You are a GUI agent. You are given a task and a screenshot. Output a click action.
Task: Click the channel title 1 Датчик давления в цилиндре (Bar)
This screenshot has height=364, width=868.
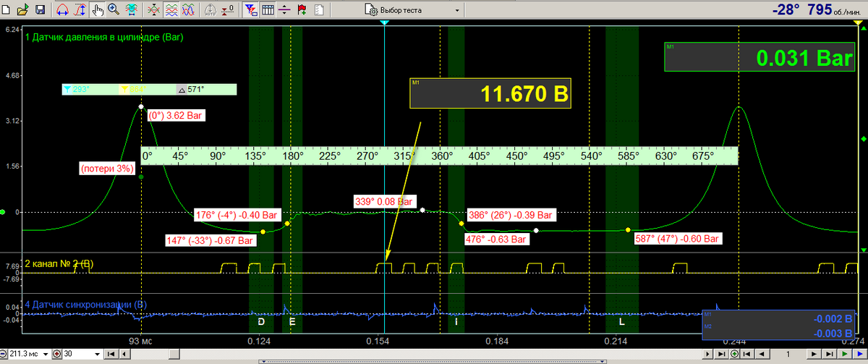tap(103, 36)
